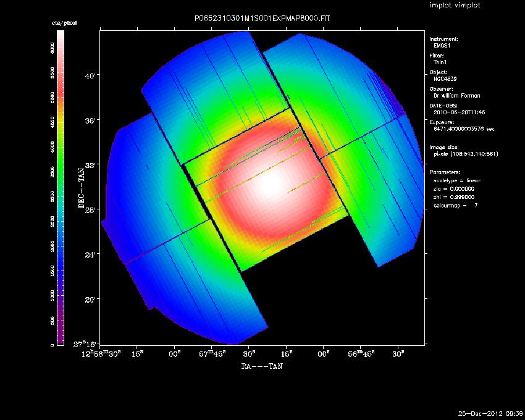Click the observer name Dr William Forman
The image size is (525, 420).
coord(456,96)
